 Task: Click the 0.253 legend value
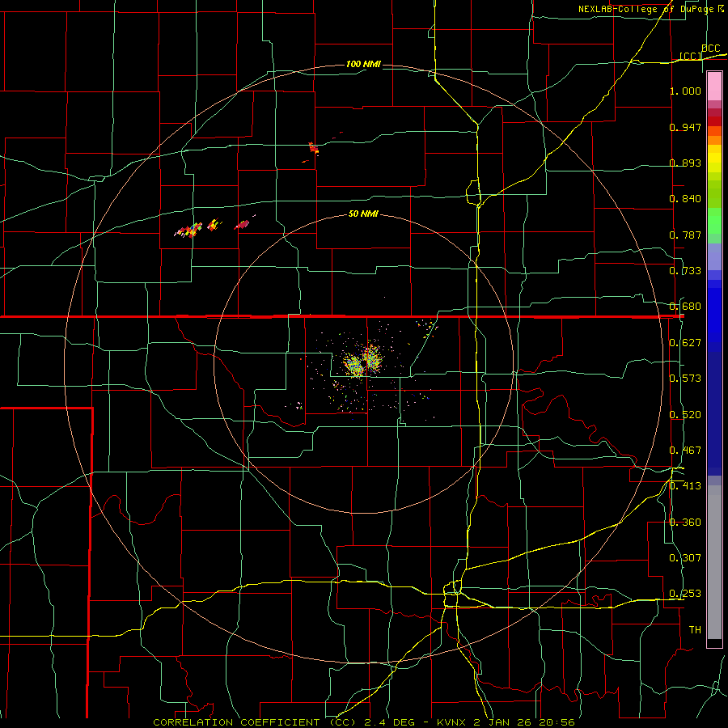tap(685, 594)
